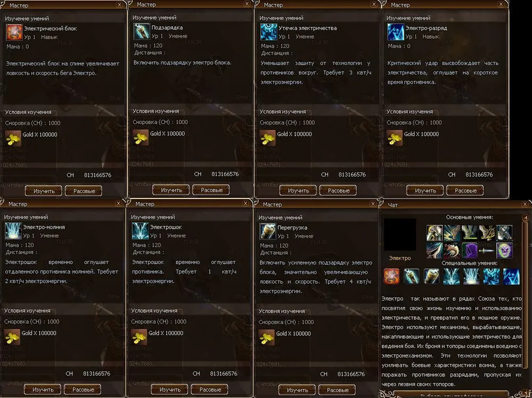Click the Gold coins icon in the Электро-молния window
The image size is (532, 398).
[x=12, y=337]
